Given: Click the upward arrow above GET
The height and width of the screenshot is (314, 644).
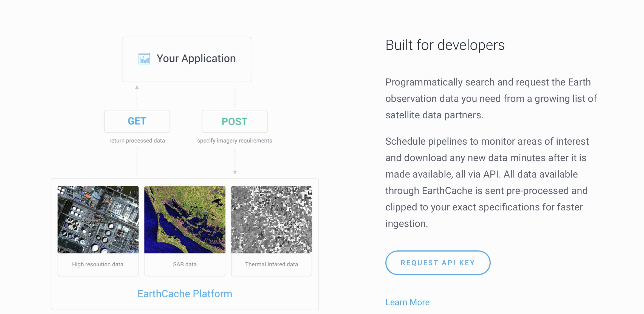Looking at the screenshot, I should 137,87.
